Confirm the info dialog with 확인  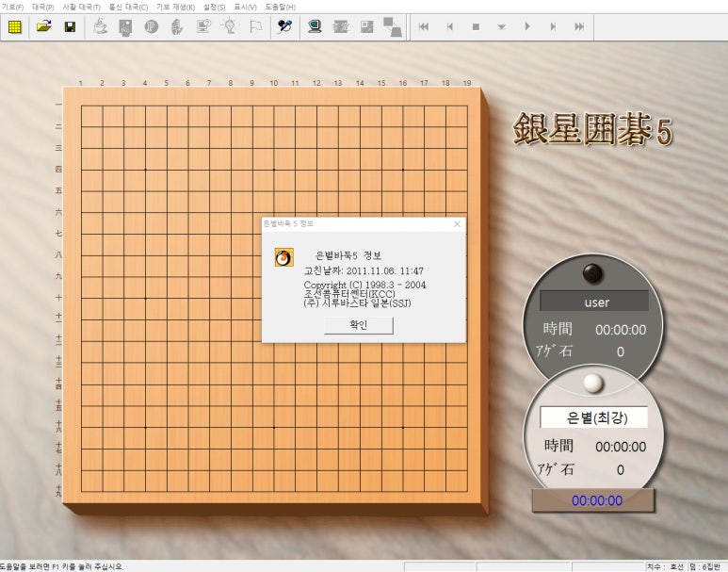(359, 325)
